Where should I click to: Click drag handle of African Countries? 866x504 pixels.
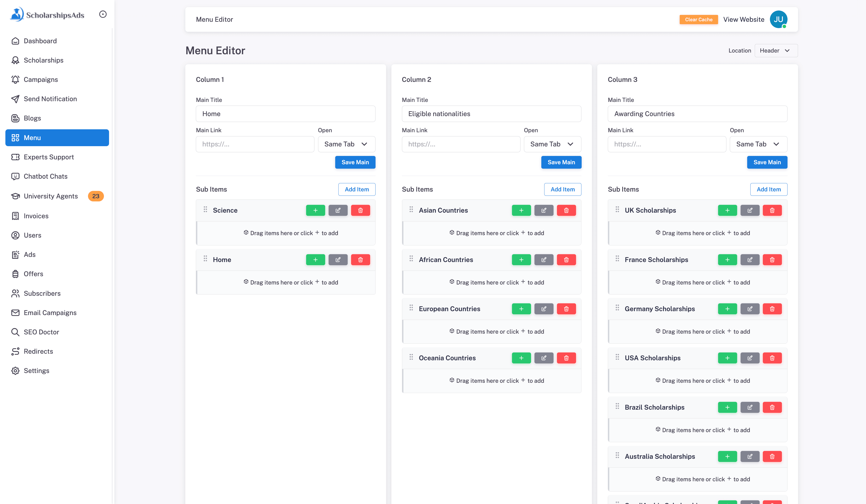pos(411,259)
